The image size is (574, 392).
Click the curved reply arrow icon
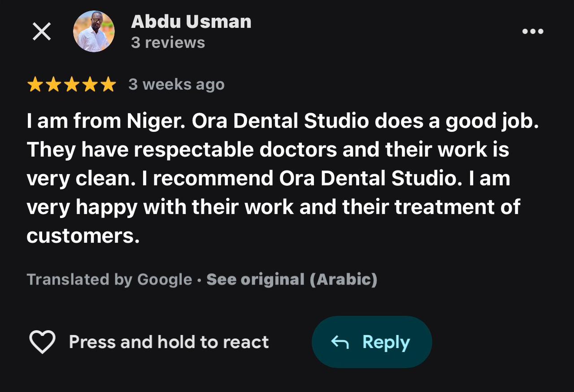coord(340,342)
